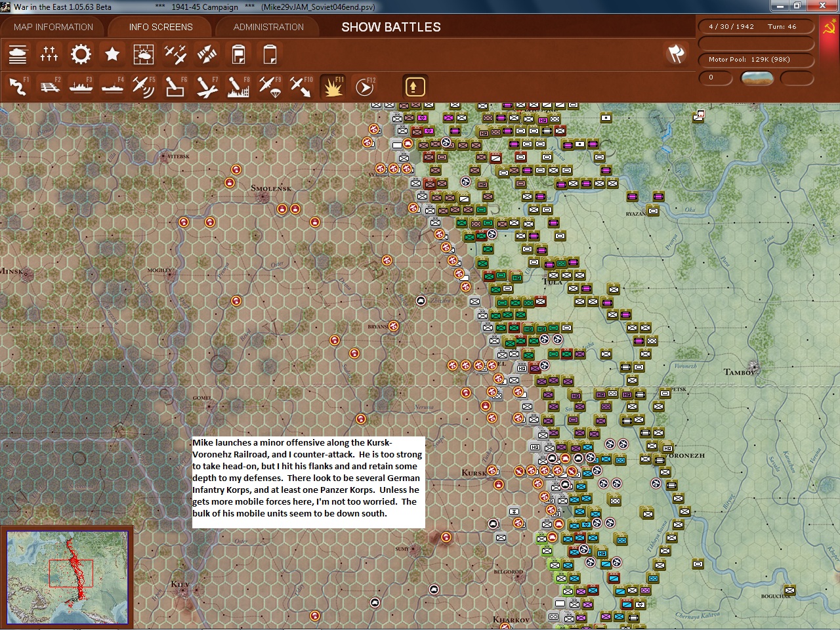Open the MAP INFORMATION tab
Screen dimensions: 840x630
click(x=54, y=27)
